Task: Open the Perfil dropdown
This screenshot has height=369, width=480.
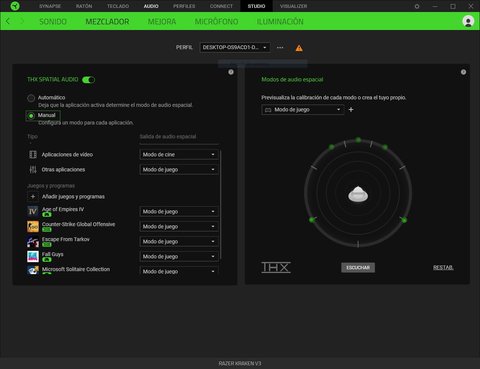Action: [235, 48]
